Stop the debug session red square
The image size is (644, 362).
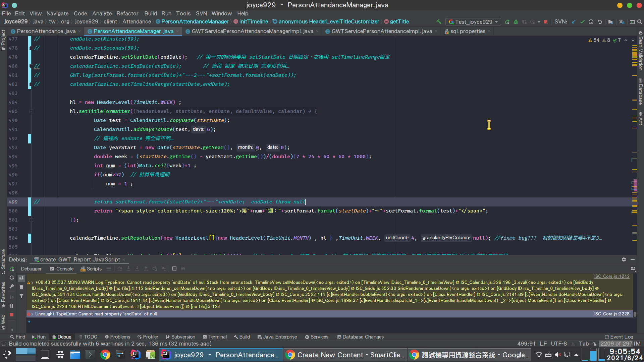pyautogui.click(x=12, y=315)
